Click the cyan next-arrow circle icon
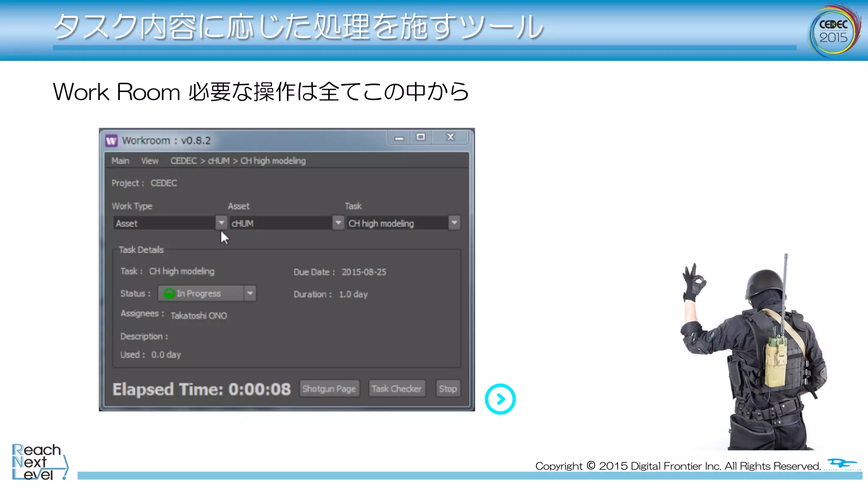Image resolution: width=868 pixels, height=488 pixels. pos(500,399)
